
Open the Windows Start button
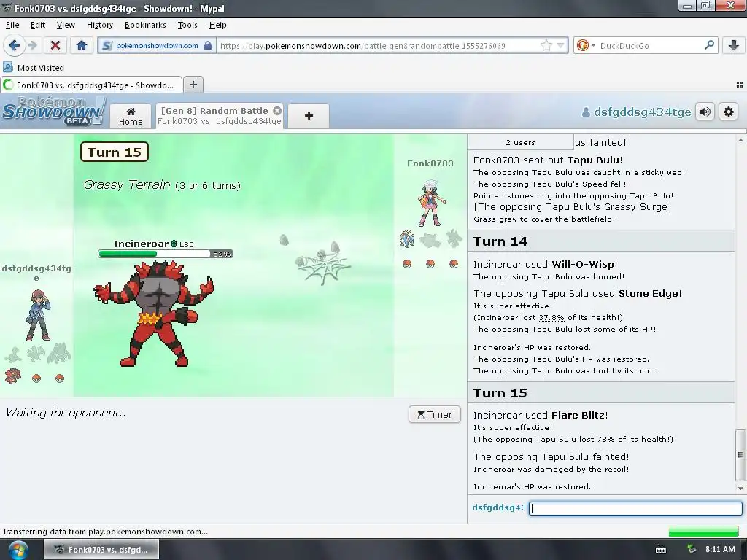(x=18, y=550)
